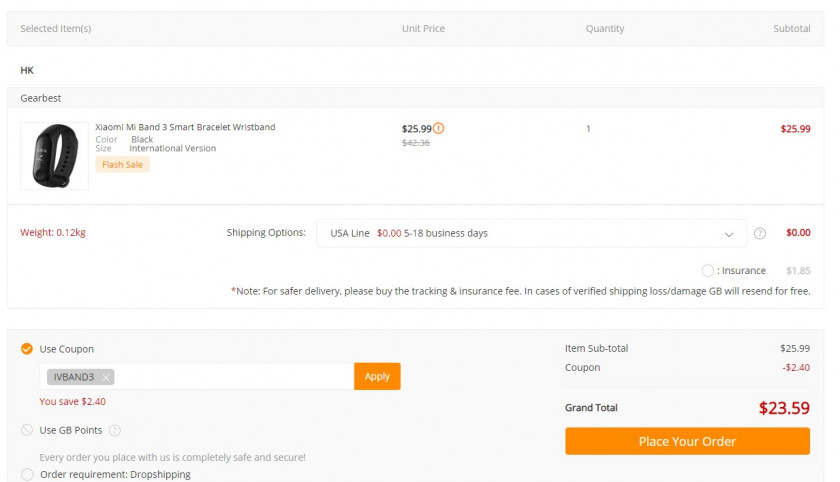Click the shipping dropdown chevron arrow

pyautogui.click(x=729, y=234)
